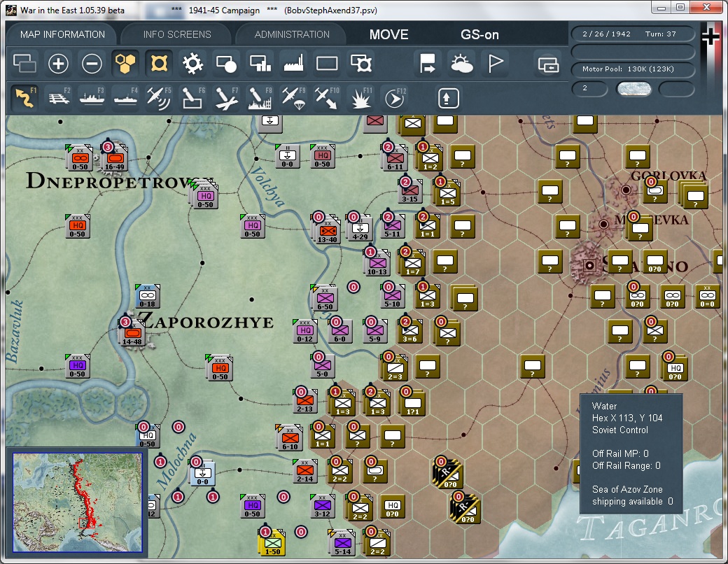Select the 4-29 airborne unit counter
Image resolution: width=728 pixels, height=564 pixels.
point(360,228)
